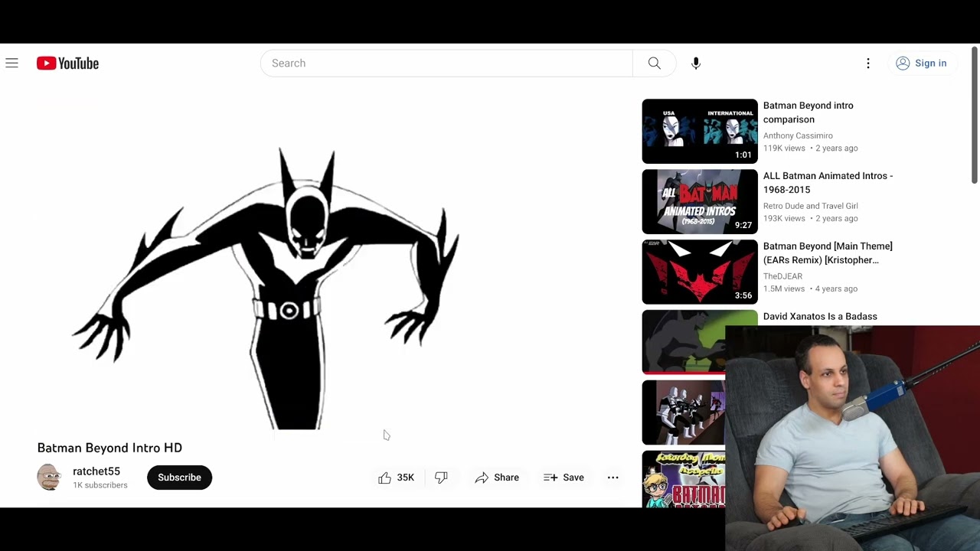Viewport: 980px width, 551px height.
Task: Open Anthony Cassimiro channel link
Action: point(798,135)
